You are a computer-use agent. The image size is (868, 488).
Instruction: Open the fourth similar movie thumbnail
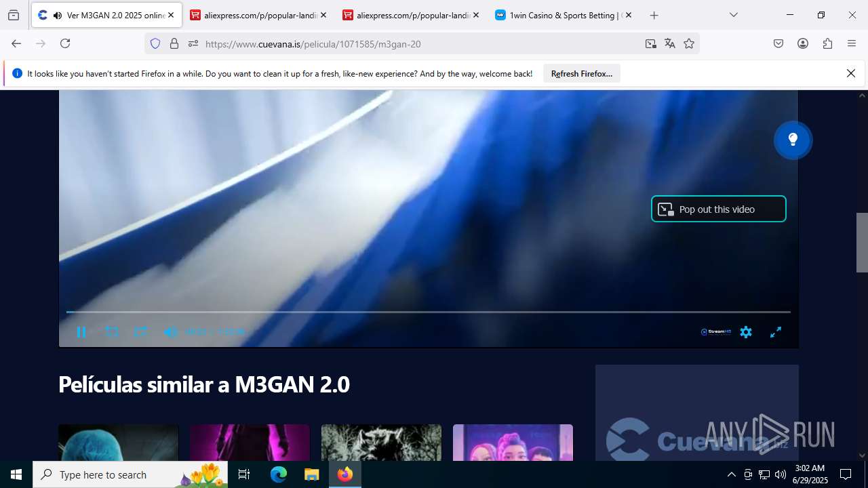(513, 443)
